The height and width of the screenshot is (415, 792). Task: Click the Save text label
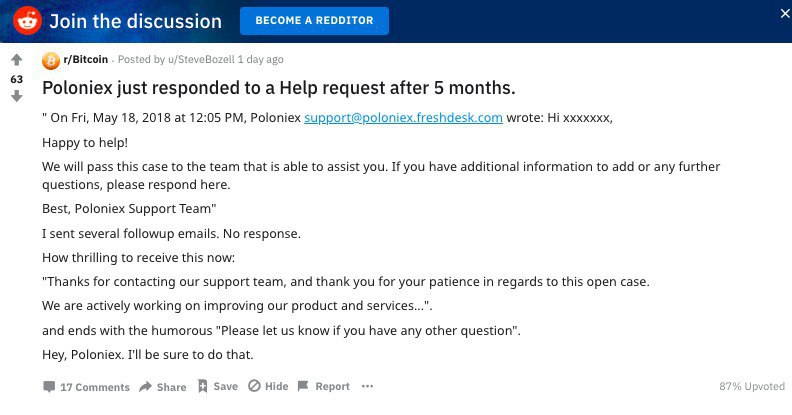click(x=225, y=386)
